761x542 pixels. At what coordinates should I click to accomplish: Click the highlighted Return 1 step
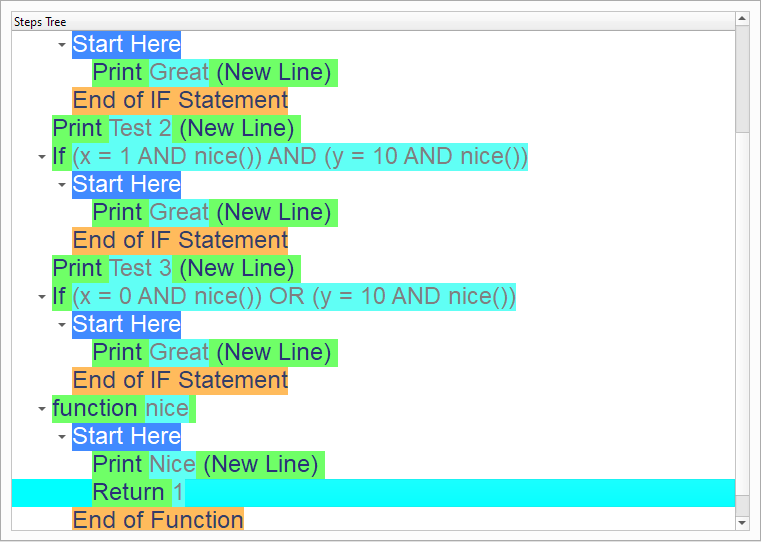(x=138, y=492)
